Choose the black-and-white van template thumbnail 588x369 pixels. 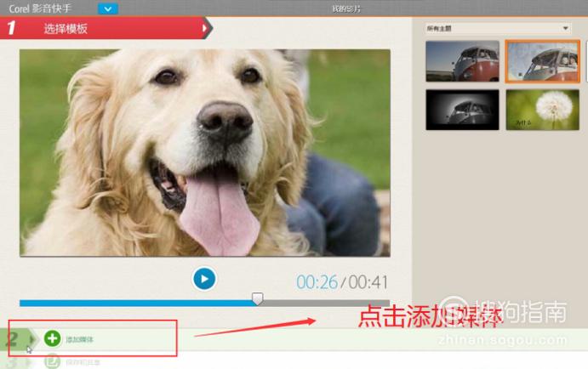[x=462, y=110]
